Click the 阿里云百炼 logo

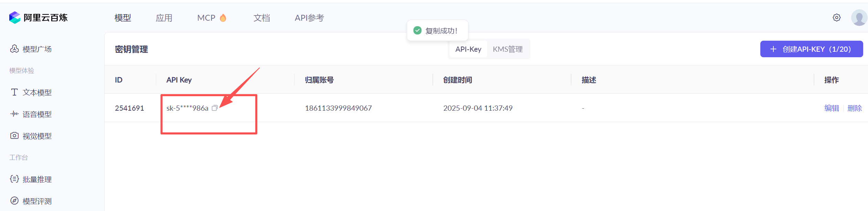pyautogui.click(x=39, y=18)
